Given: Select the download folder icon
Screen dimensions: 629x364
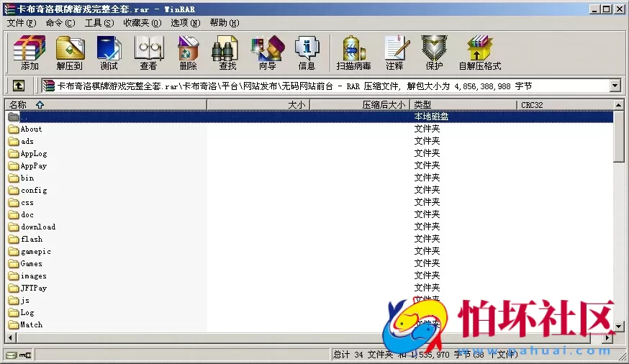Looking at the screenshot, I should click(14, 227).
